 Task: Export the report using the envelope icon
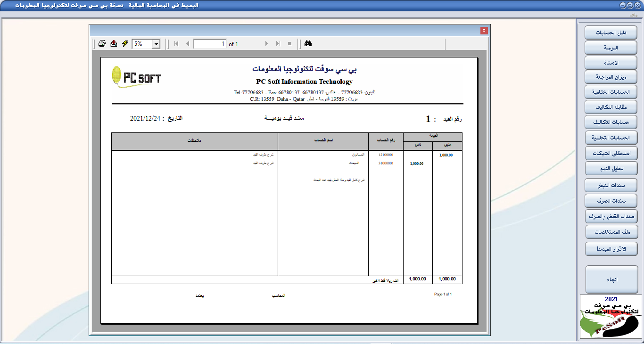click(x=114, y=43)
